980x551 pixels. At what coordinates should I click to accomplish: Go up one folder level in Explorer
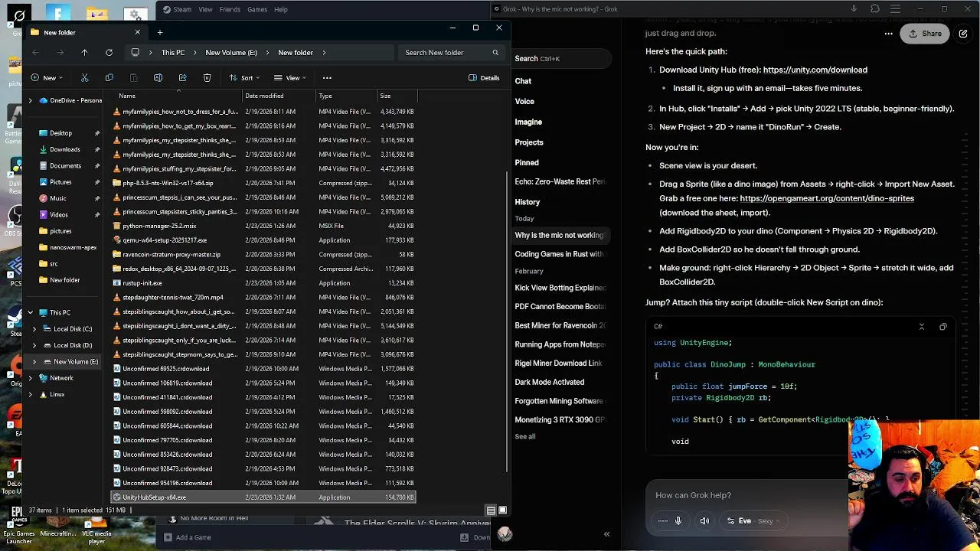click(x=84, y=52)
